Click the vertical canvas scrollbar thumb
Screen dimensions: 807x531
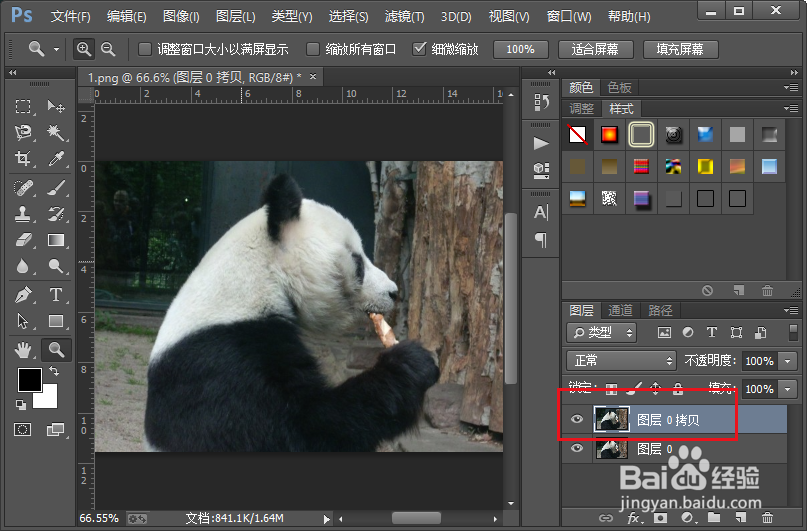click(511, 298)
